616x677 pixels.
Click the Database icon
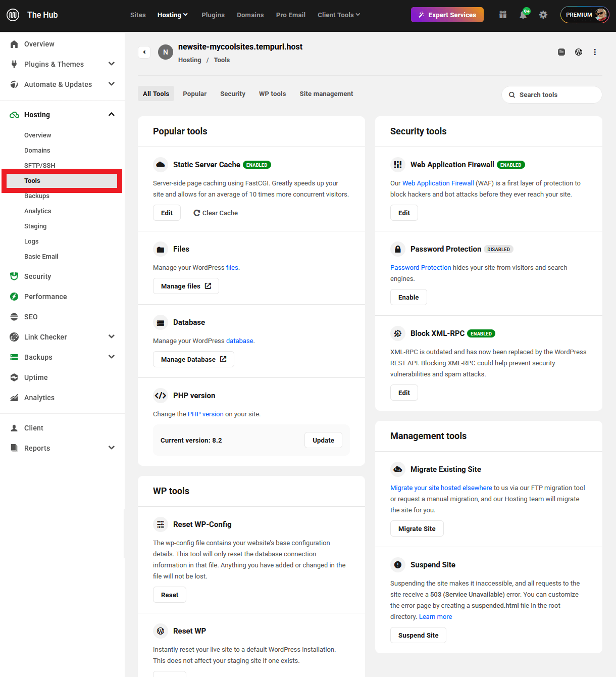pyautogui.click(x=161, y=322)
